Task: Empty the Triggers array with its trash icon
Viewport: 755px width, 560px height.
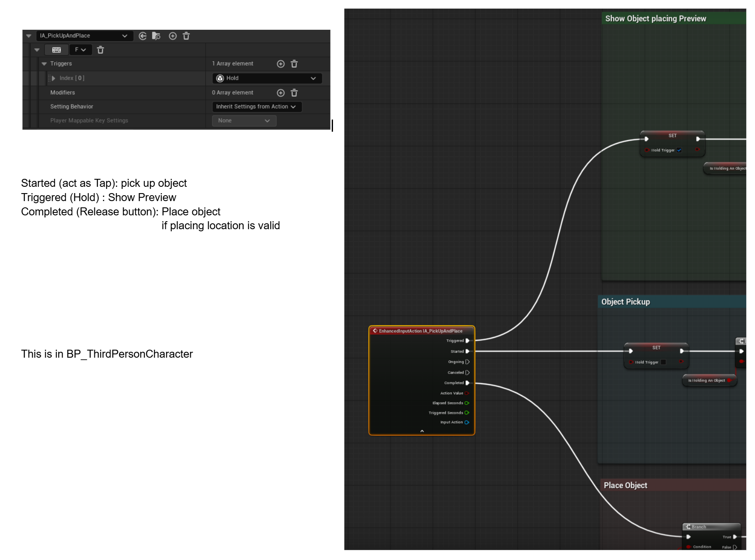Action: click(294, 64)
